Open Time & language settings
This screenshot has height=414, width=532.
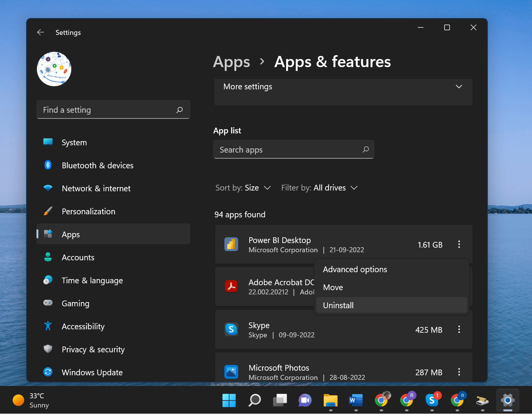[x=113, y=281]
